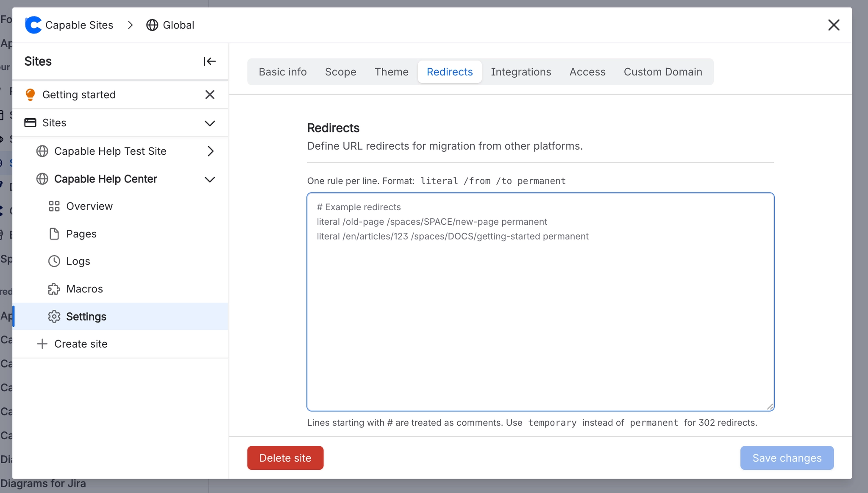868x493 pixels.
Task: Click the Settings gear icon
Action: coord(54,317)
